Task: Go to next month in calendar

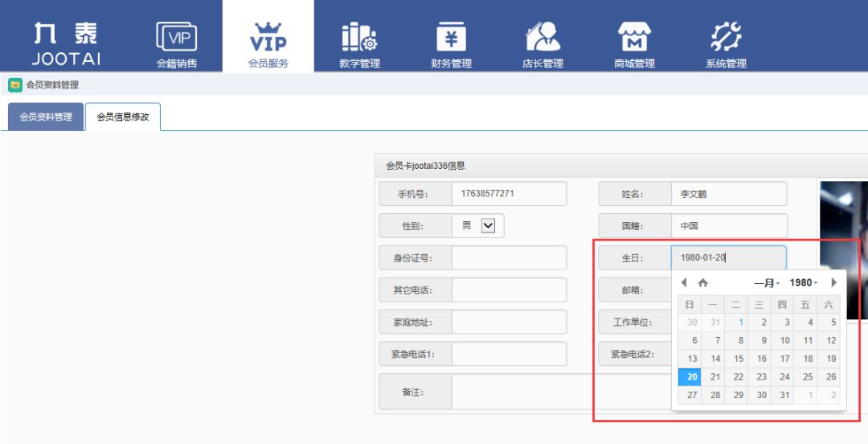Action: point(833,282)
